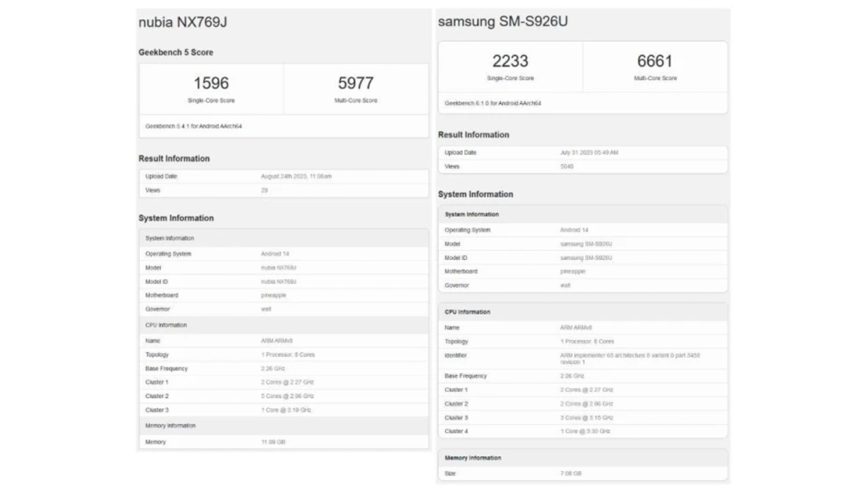Click the samsung Memory Information section header
The height and width of the screenshot is (488, 868).
473,458
